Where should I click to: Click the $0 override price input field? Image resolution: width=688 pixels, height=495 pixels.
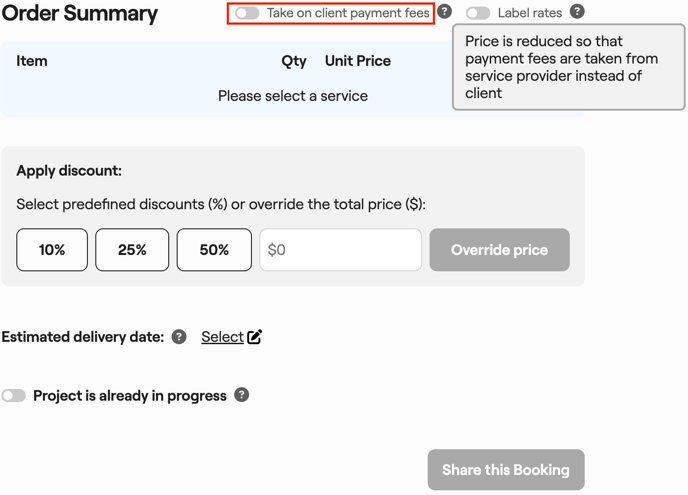click(x=340, y=250)
